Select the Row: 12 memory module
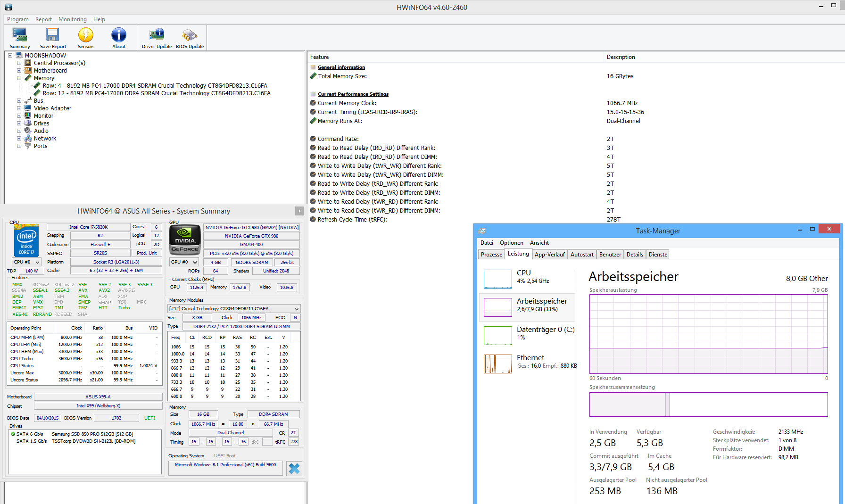This screenshot has height=504, width=845. click(x=157, y=93)
